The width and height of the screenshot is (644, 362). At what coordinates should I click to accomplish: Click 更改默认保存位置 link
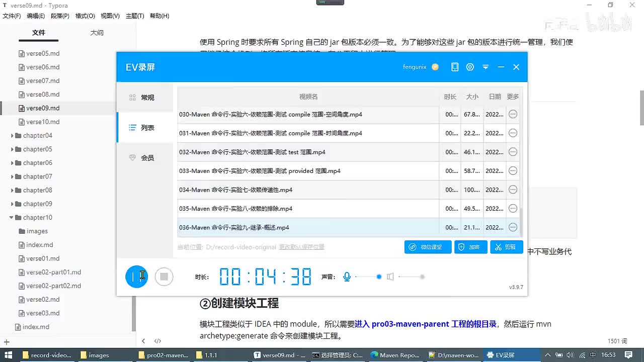(x=302, y=247)
